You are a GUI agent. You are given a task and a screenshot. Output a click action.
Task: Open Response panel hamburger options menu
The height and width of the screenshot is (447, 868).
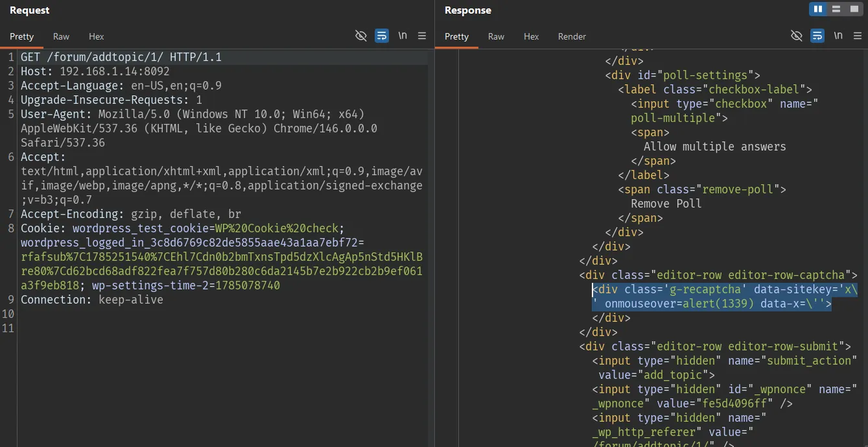coord(858,36)
